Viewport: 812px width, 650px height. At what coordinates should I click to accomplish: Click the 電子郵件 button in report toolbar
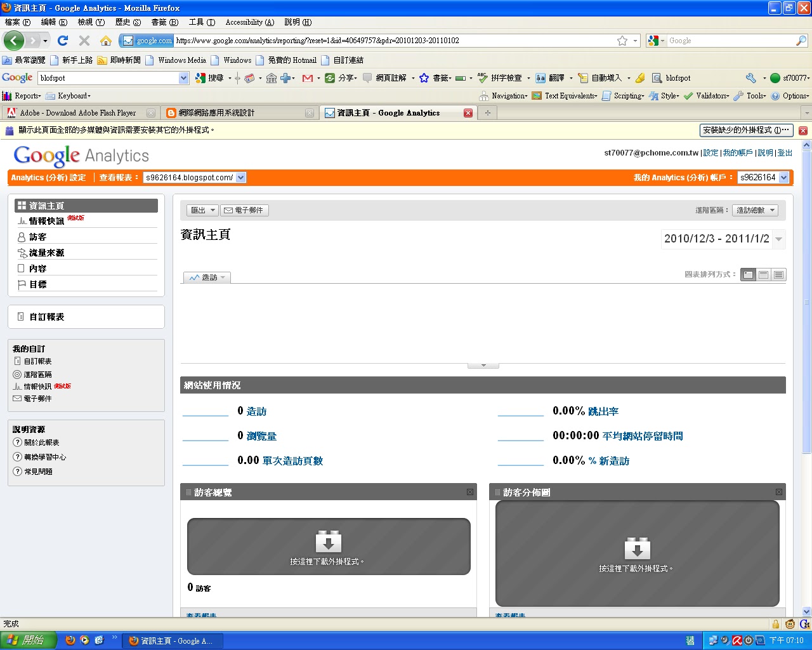(244, 210)
